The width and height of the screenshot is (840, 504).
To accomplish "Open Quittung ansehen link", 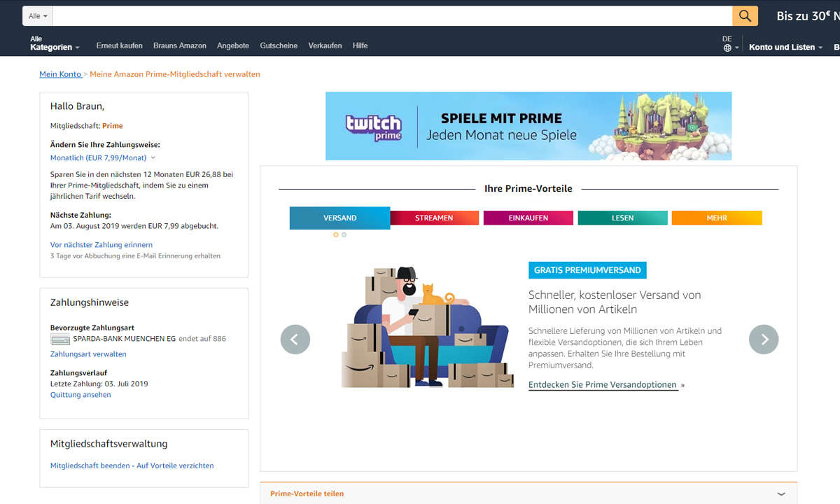I will click(x=80, y=395).
